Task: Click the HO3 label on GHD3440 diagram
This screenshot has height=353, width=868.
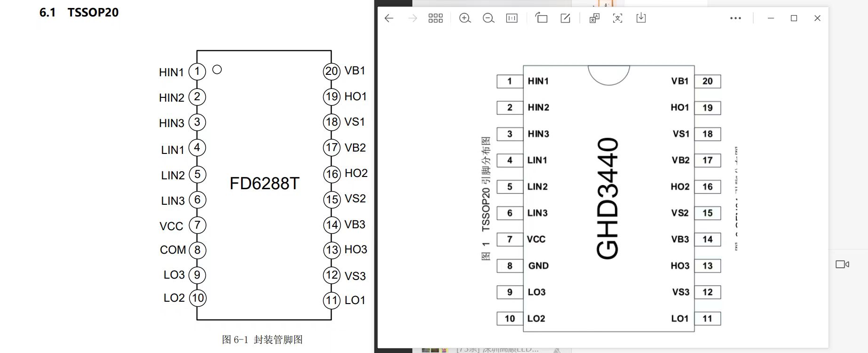Action: coord(680,266)
